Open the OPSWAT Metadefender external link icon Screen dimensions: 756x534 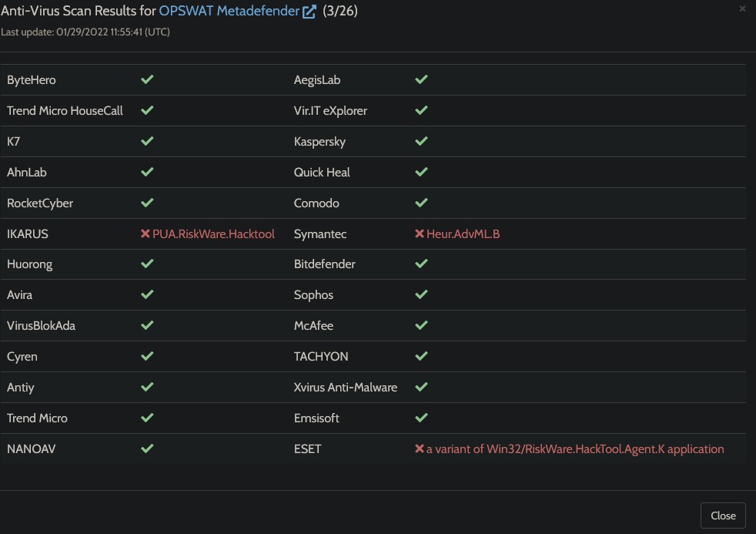coord(309,12)
